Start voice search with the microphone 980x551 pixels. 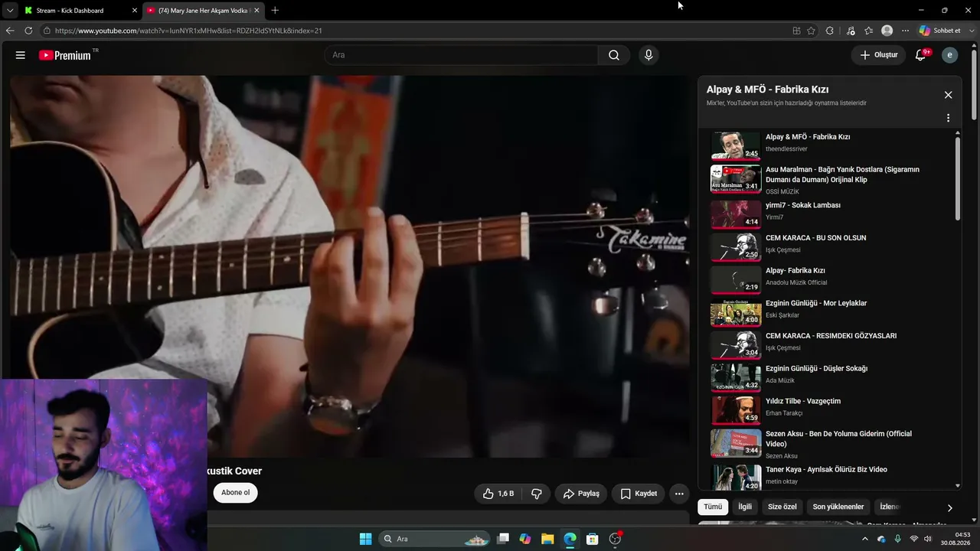pos(648,55)
